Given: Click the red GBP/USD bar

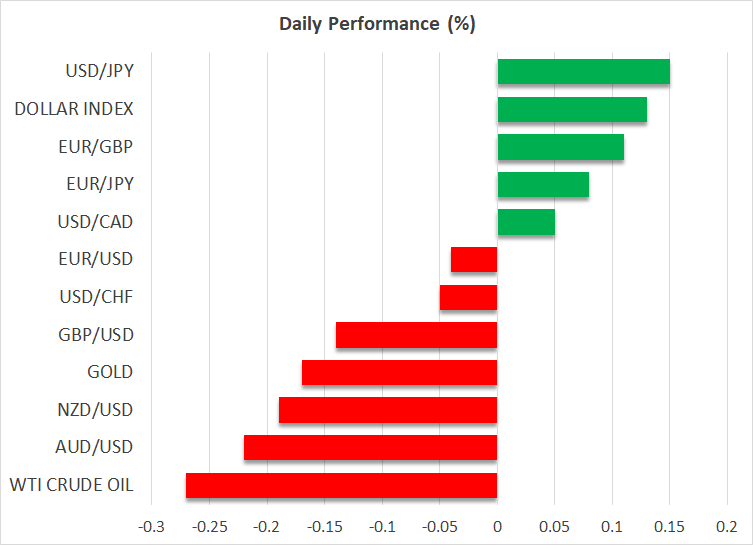Looking at the screenshot, I should 416,335.
